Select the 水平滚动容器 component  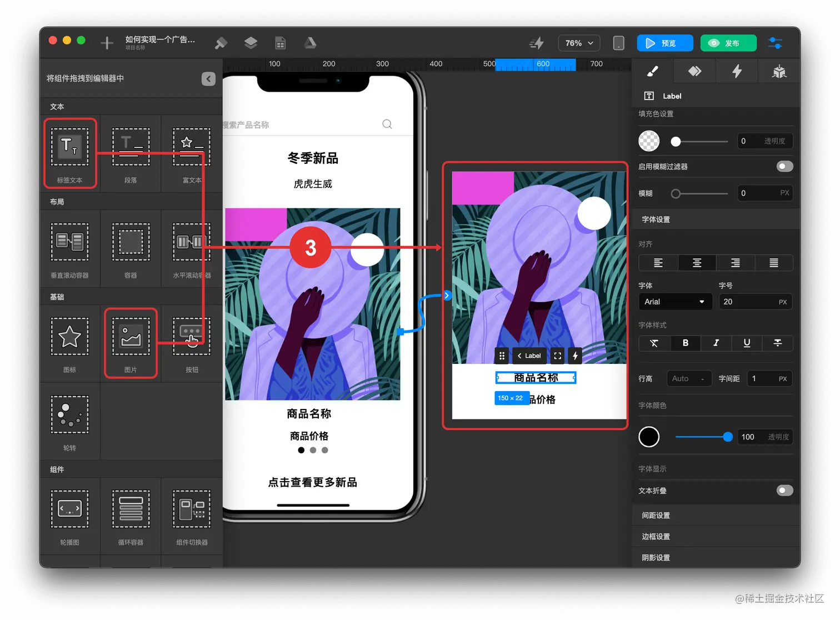click(192, 248)
